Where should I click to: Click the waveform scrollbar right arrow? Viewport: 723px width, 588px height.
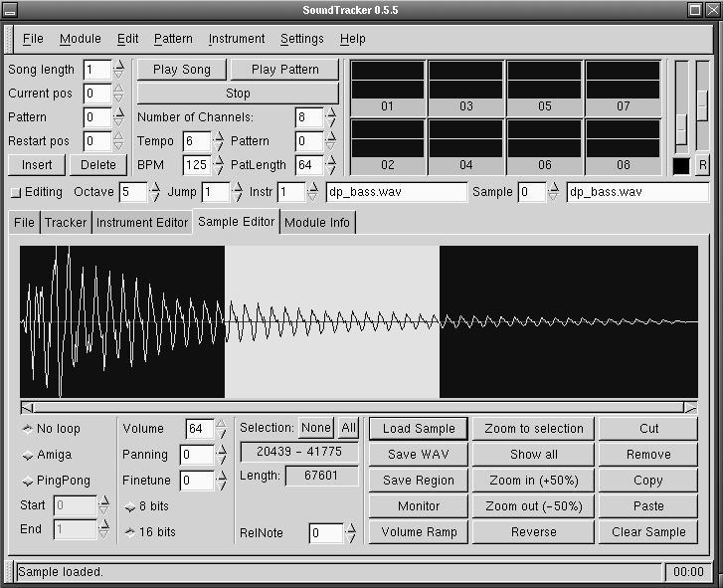(x=690, y=407)
